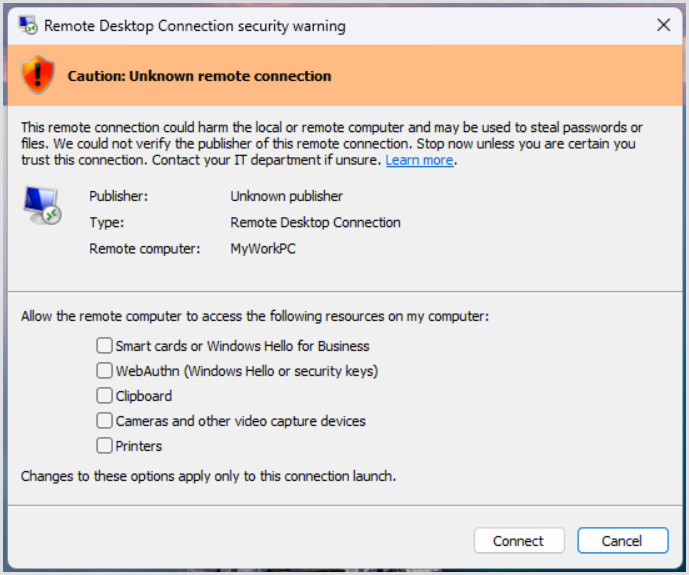Check Cameras and other video capture devices
689x575 pixels.
pyautogui.click(x=105, y=421)
